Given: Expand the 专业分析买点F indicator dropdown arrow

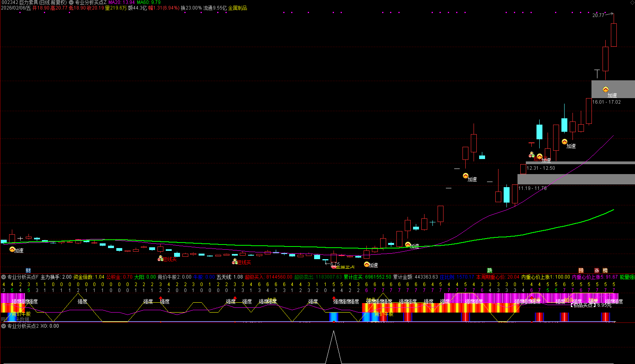Looking at the screenshot, I should [x=4, y=277].
